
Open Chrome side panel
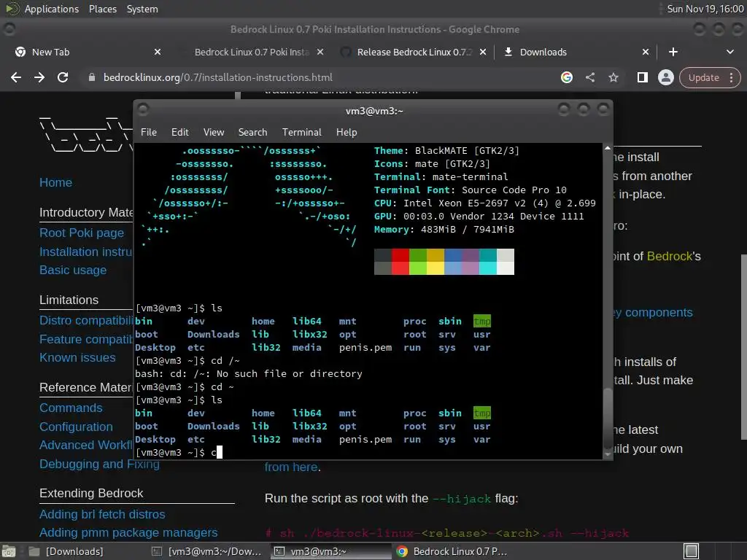click(642, 77)
